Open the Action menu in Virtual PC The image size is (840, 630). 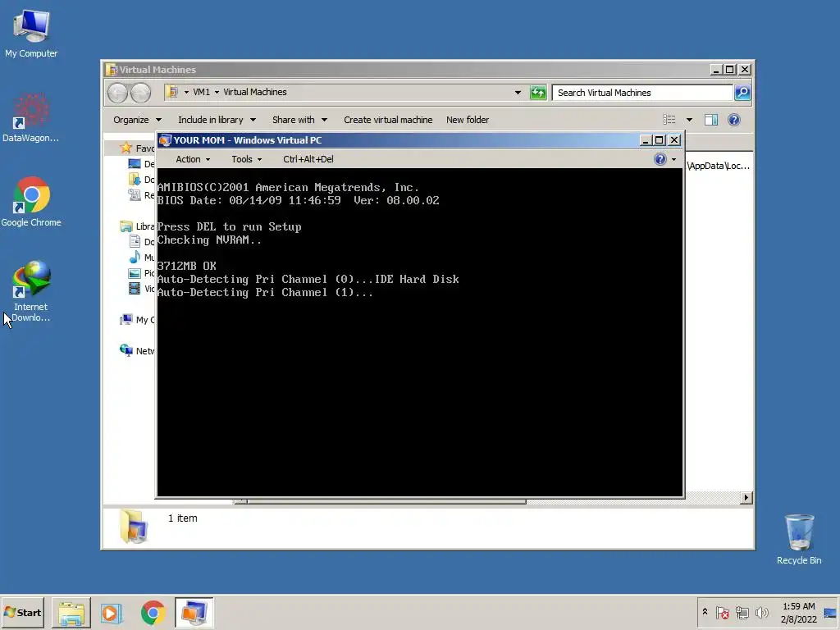click(192, 159)
